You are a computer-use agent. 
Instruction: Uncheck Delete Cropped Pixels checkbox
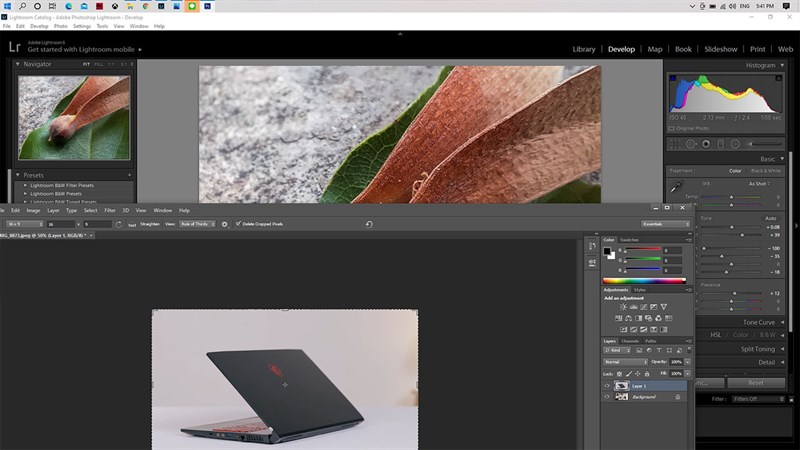[238, 224]
